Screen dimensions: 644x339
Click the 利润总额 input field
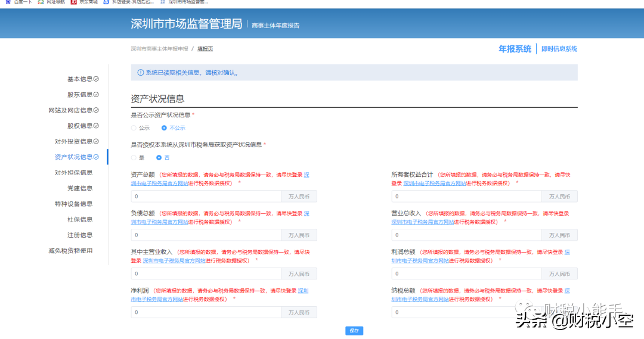coord(466,273)
